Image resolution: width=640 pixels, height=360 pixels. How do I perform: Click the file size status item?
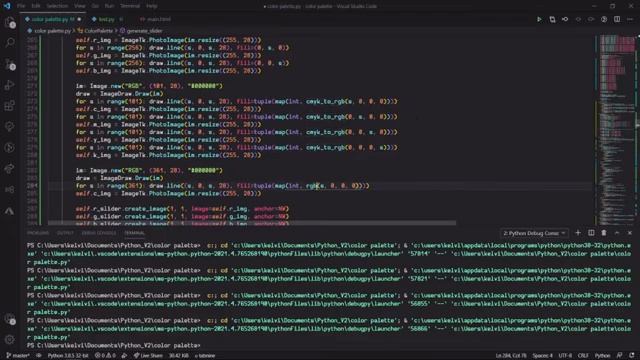click(178, 356)
